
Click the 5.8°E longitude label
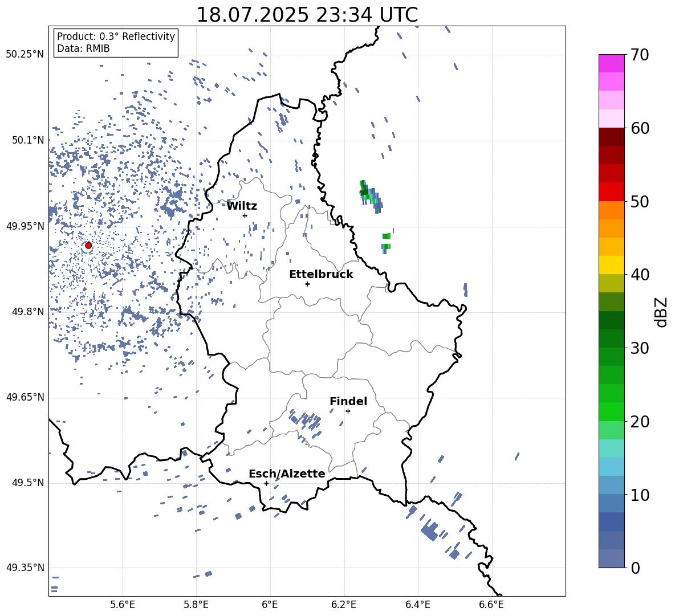[x=196, y=605]
